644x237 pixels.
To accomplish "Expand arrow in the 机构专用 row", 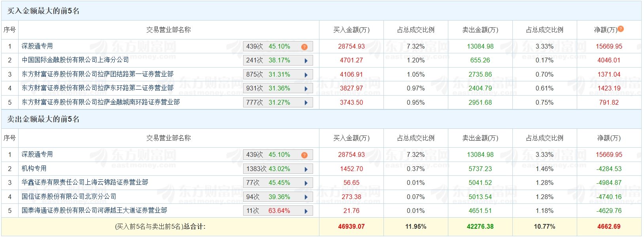I will (306, 169).
